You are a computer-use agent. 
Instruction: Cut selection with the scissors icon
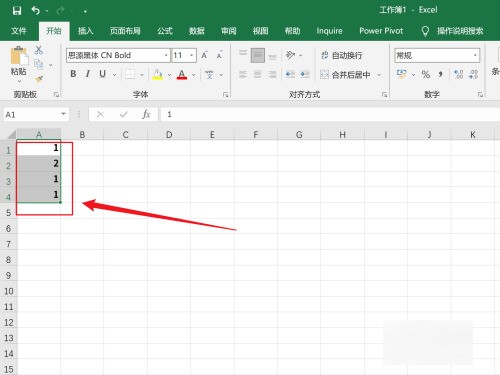pos(39,50)
